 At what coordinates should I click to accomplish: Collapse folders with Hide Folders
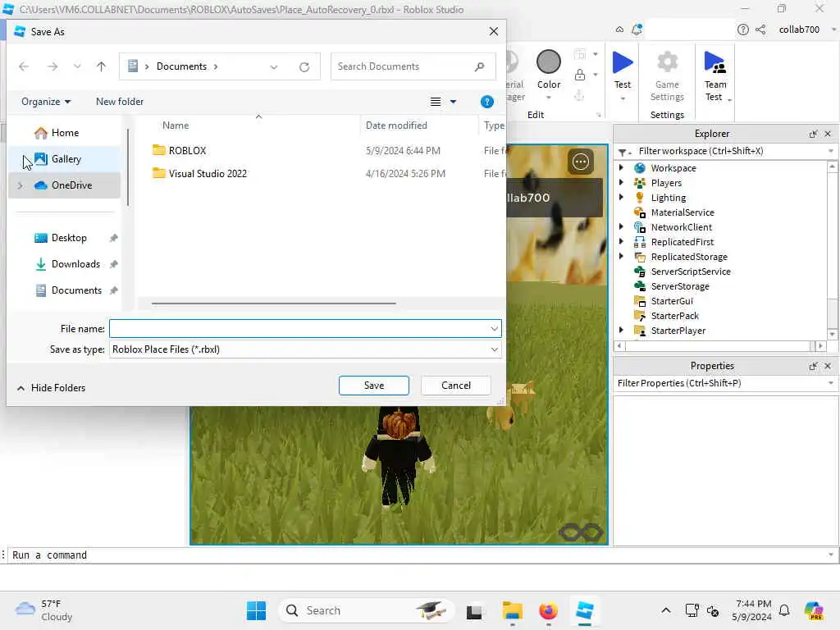52,388
